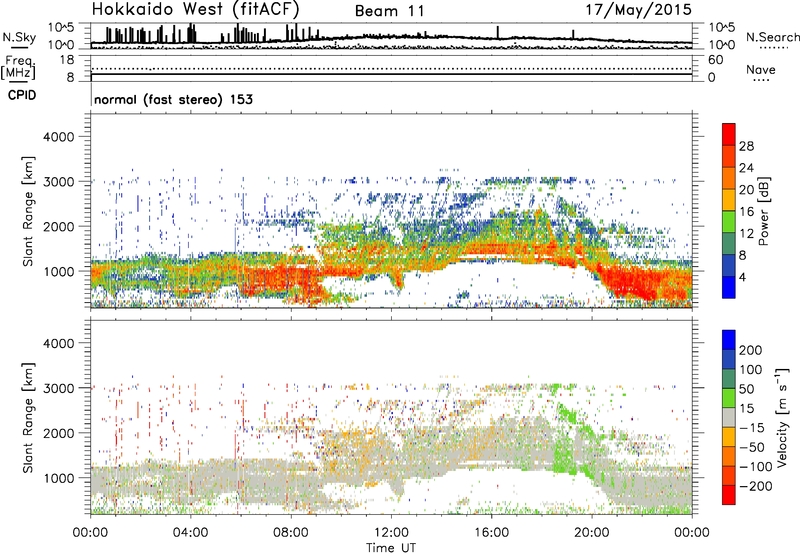Click the '18' frequency axis value
The width and height of the screenshot is (800, 554).
click(x=67, y=60)
